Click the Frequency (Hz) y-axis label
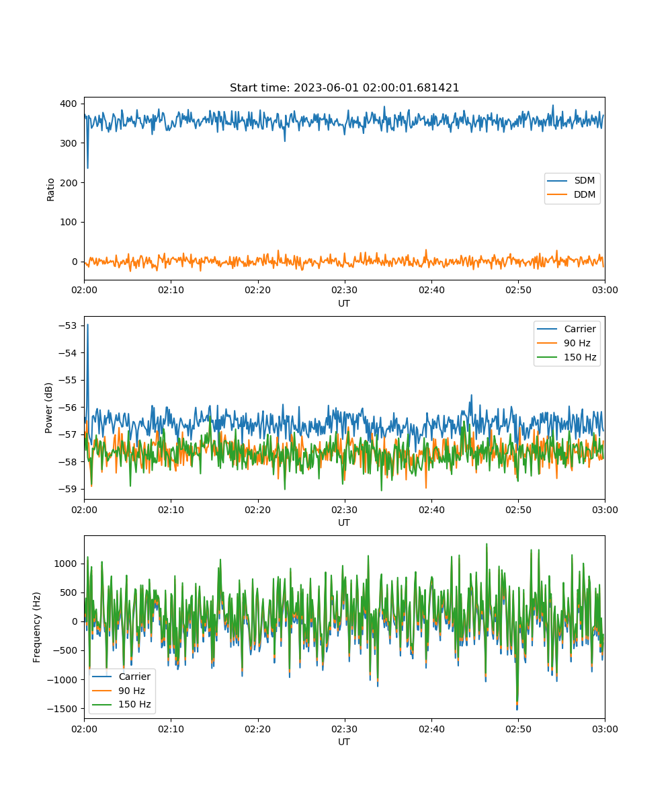The width and height of the screenshot is (672, 807). point(37,627)
